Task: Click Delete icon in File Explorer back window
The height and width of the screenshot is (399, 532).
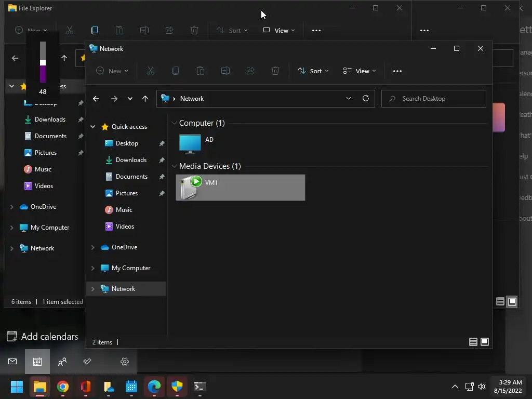Action: (x=194, y=30)
